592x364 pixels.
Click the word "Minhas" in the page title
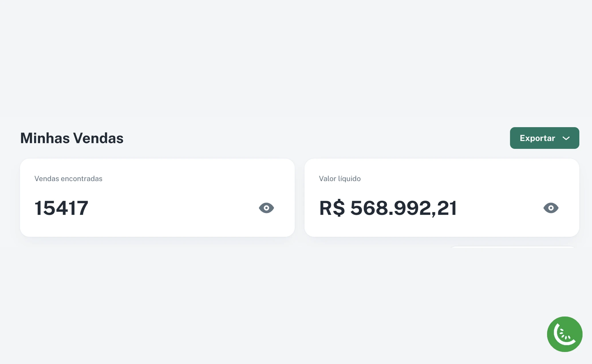[x=45, y=138]
